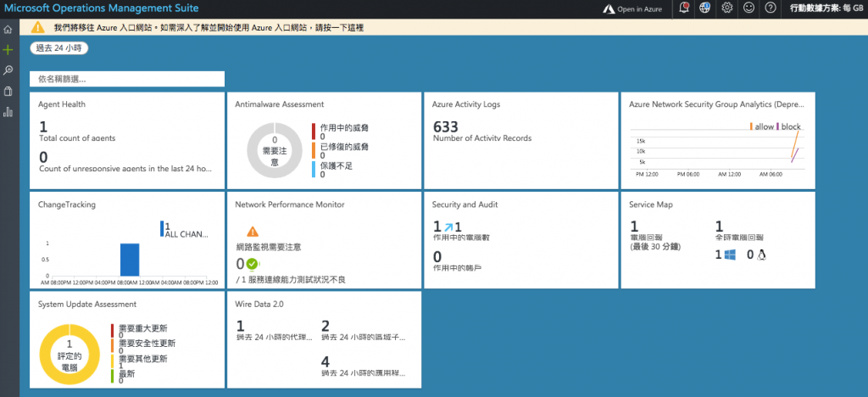
Task: Click the blue bar in ChangeTracking chart
Action: point(130,259)
